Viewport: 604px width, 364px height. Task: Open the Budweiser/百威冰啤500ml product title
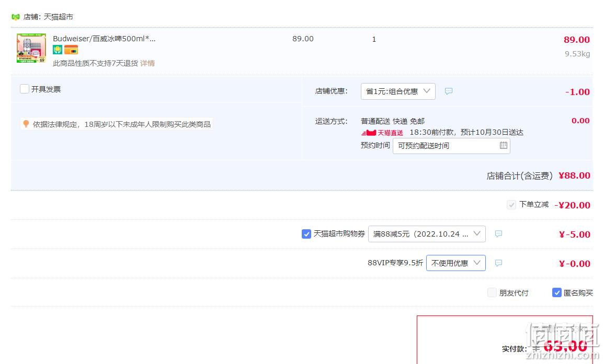(104, 39)
